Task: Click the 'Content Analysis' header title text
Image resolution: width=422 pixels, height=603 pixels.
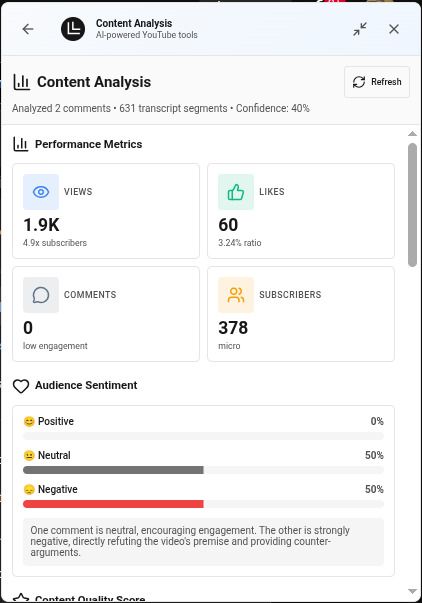Action: point(134,23)
